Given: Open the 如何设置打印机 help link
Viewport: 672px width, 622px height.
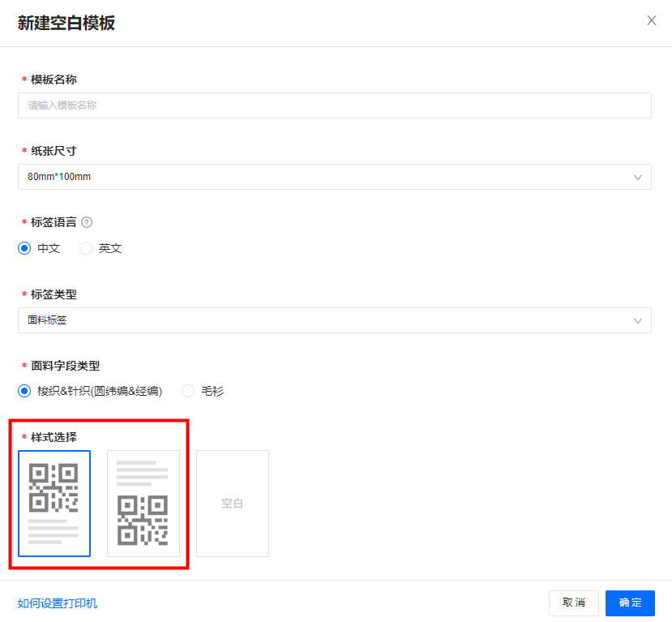Looking at the screenshot, I should coord(58,603).
